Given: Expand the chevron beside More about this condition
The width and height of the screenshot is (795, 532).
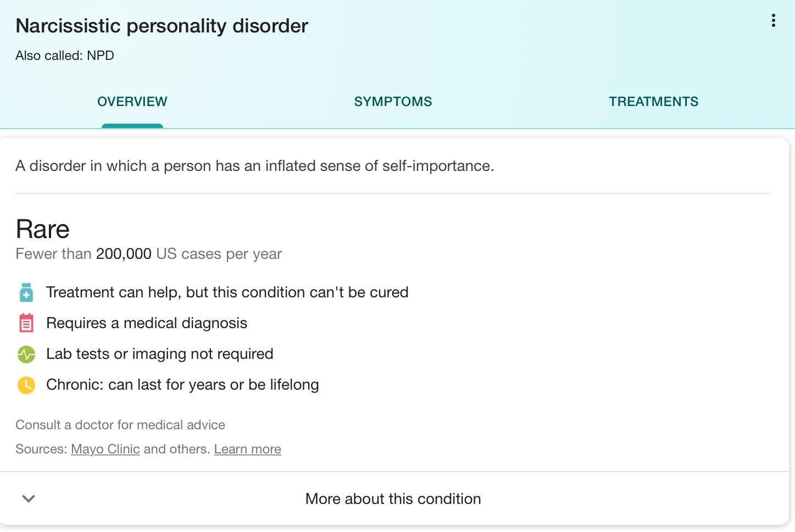Looking at the screenshot, I should pyautogui.click(x=29, y=498).
